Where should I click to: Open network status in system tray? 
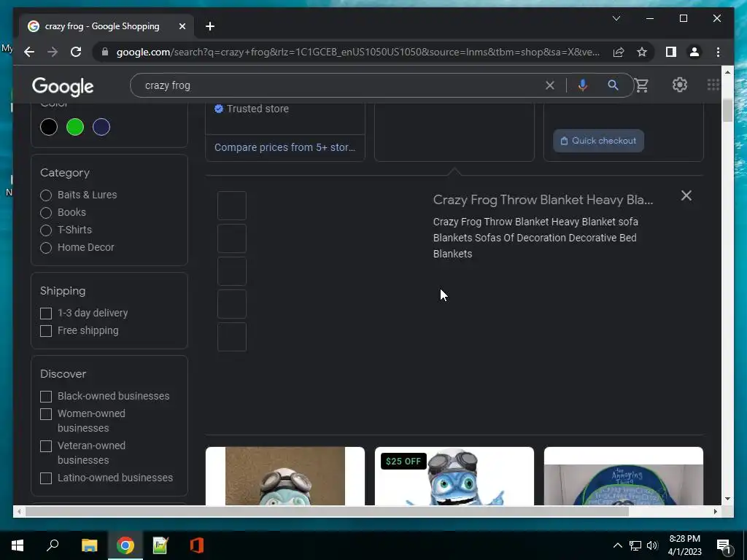point(635,545)
